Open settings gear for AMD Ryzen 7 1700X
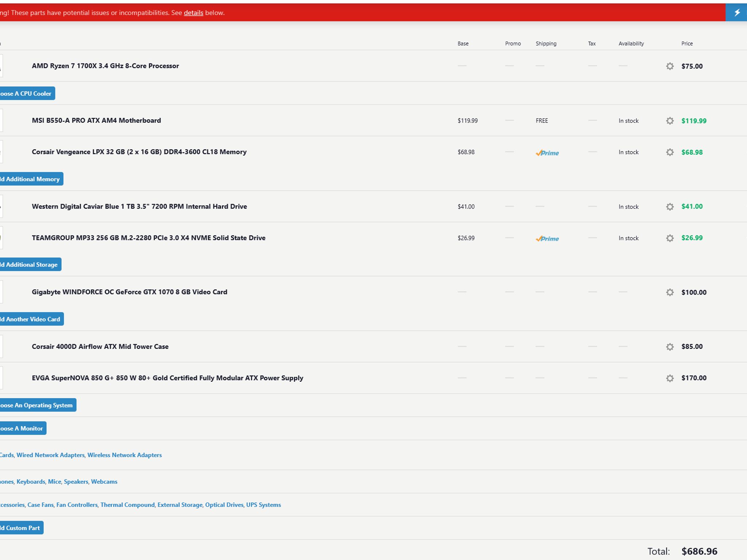 tap(670, 66)
